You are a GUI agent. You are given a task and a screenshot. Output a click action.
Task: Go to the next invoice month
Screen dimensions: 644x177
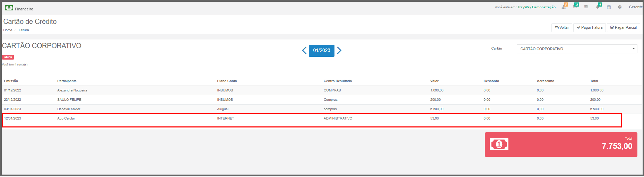tap(339, 51)
